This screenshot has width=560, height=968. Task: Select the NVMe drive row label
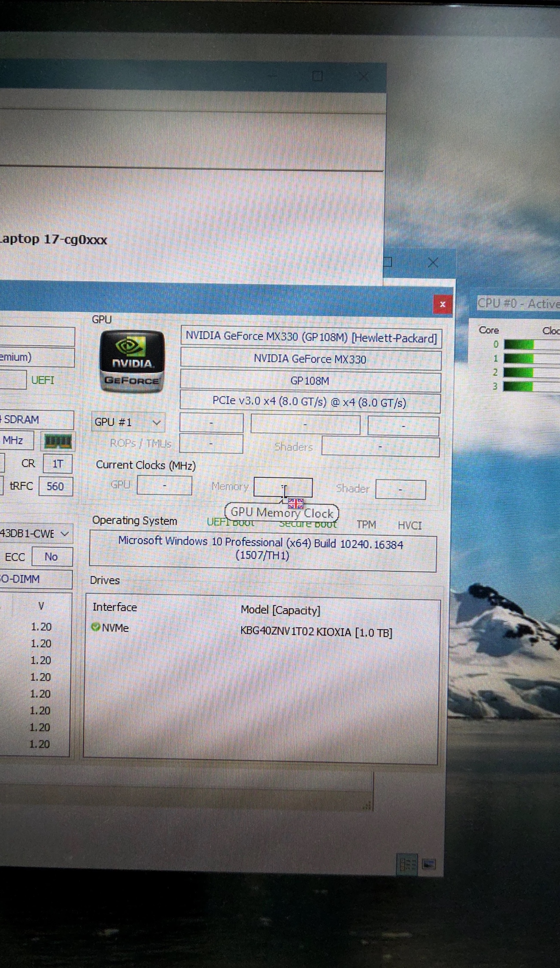[x=115, y=628]
